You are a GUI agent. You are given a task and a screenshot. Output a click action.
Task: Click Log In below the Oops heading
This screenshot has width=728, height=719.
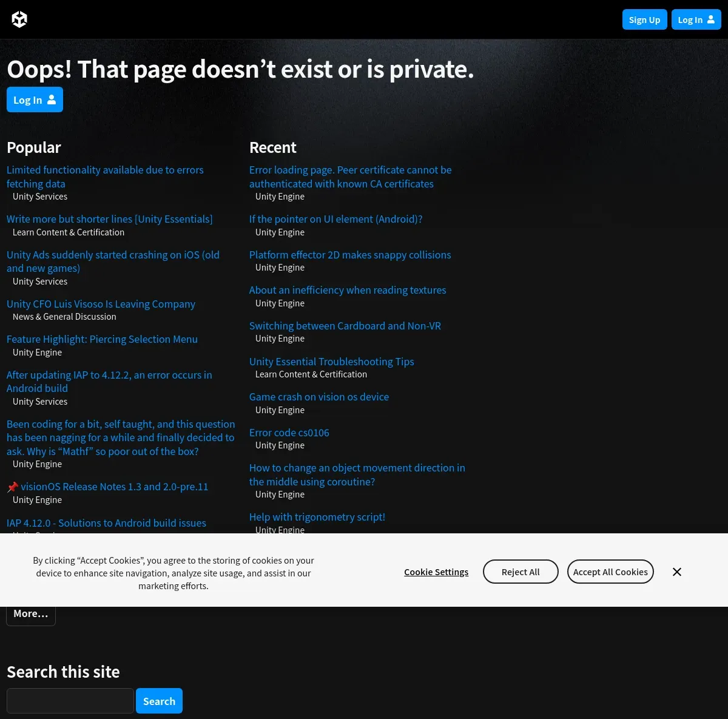click(35, 100)
